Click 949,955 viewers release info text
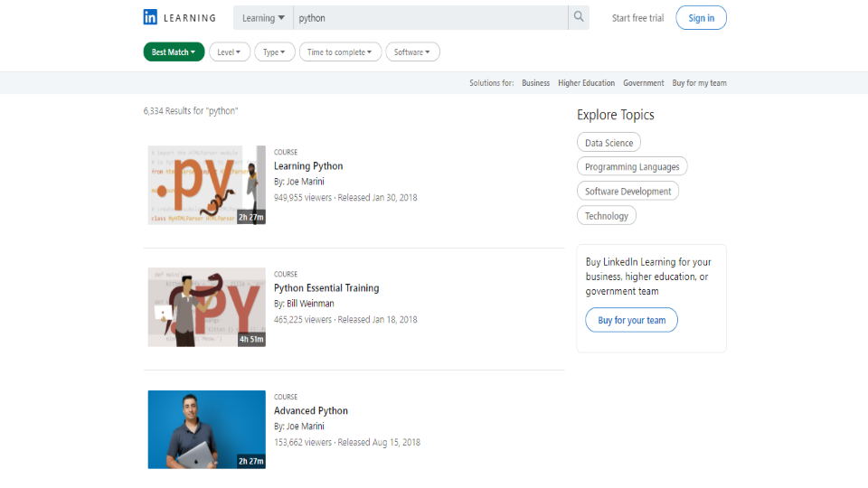Viewport: 868px width, 488px height. [345, 198]
